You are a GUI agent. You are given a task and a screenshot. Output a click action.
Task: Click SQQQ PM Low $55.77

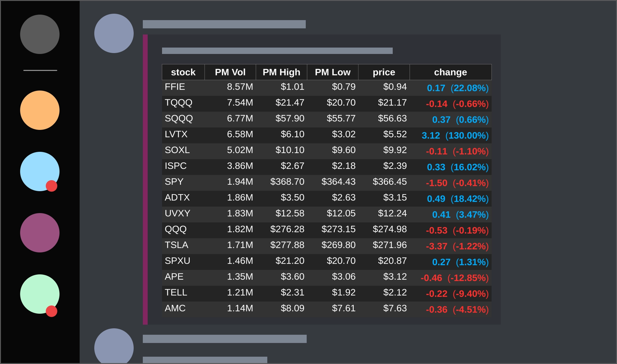(x=341, y=119)
